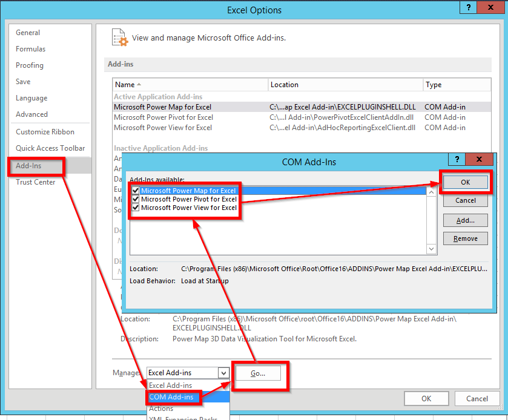This screenshot has width=508, height=420.
Task: Toggle Microsoft Power View for Excel checkbox
Action: tap(136, 207)
